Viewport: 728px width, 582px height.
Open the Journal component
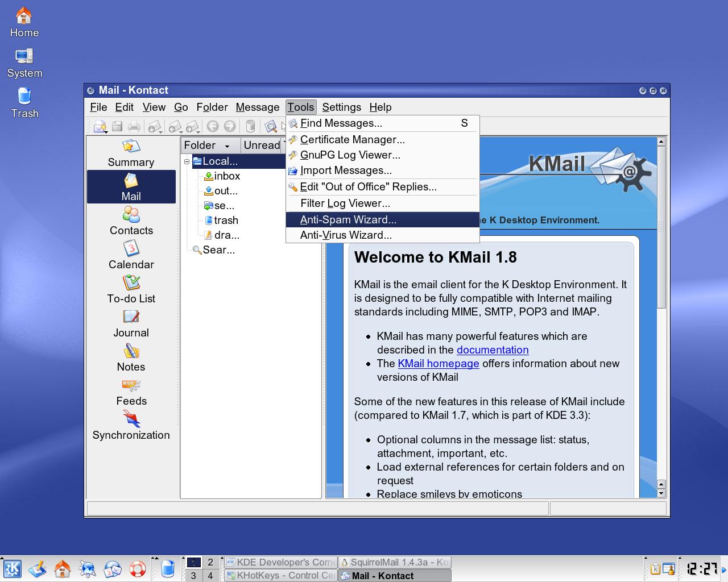(131, 324)
